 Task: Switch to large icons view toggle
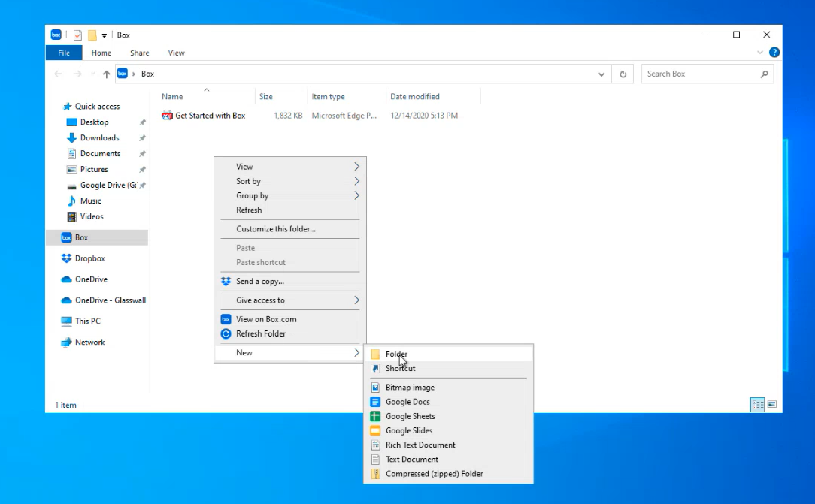click(771, 405)
